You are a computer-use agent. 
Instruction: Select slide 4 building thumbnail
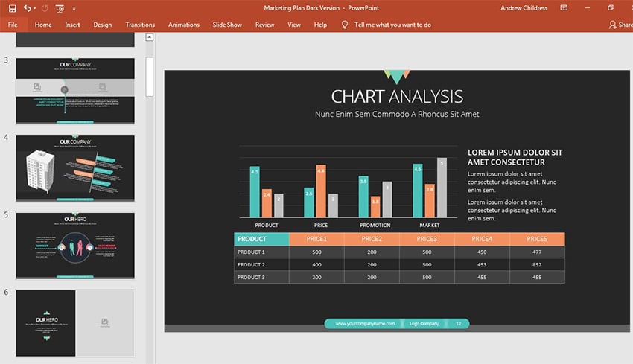pos(75,168)
